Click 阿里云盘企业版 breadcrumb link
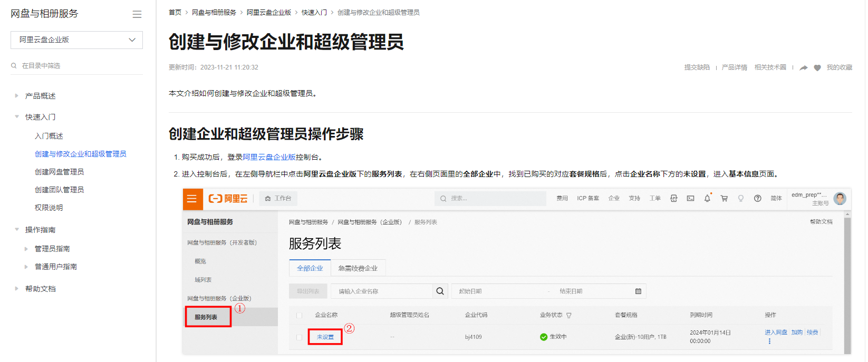 point(269,13)
